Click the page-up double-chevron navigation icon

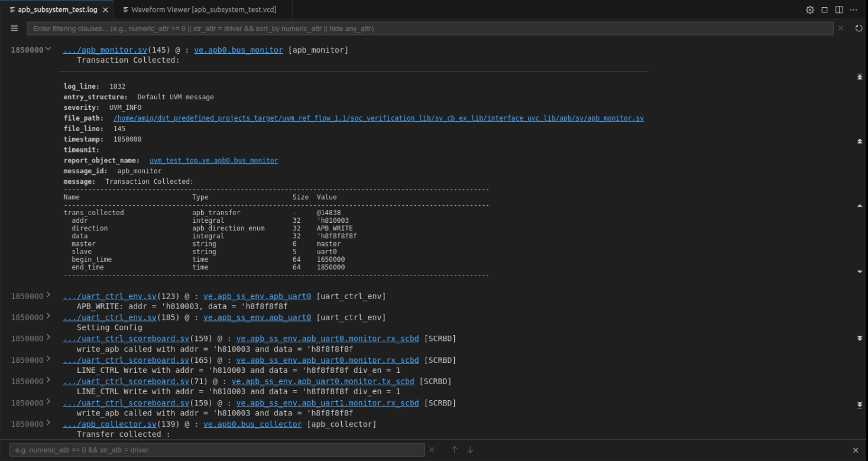[x=860, y=141]
